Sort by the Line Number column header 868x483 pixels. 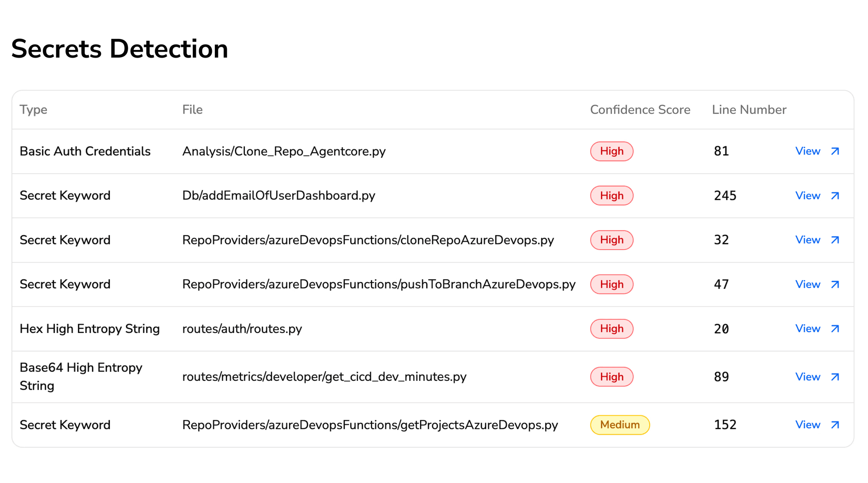pyautogui.click(x=749, y=110)
